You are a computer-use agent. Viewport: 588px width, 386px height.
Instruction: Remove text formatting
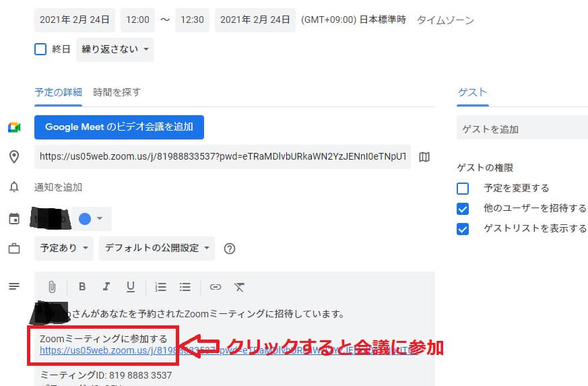pyautogui.click(x=239, y=287)
